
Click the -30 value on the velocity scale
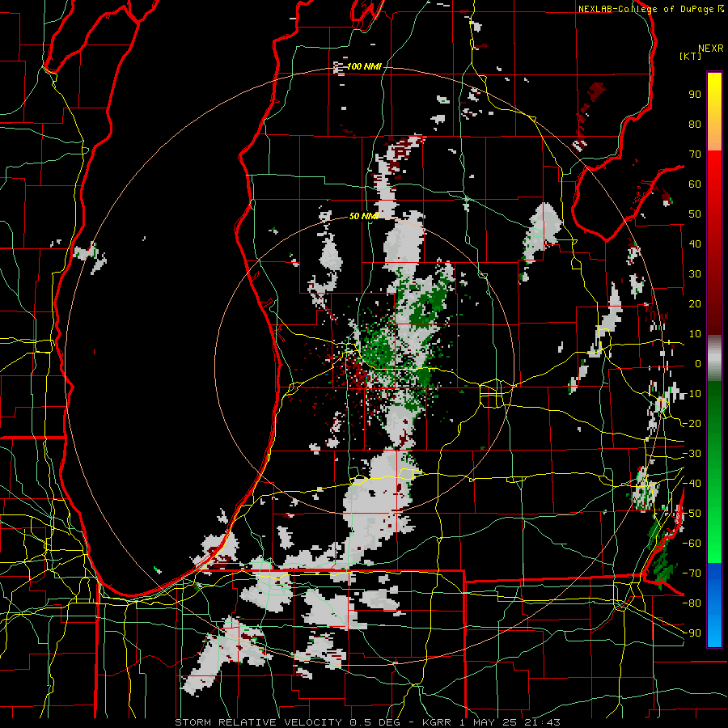coord(692,454)
